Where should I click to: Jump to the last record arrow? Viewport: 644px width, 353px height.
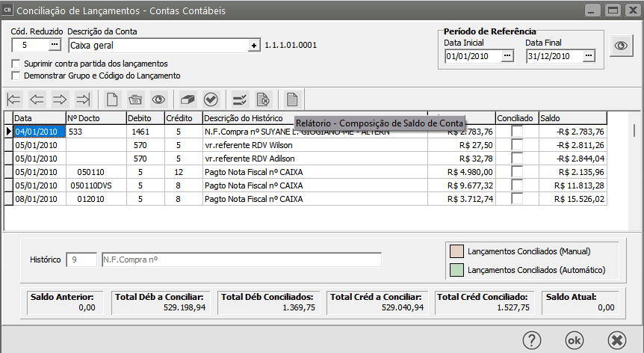(84, 99)
